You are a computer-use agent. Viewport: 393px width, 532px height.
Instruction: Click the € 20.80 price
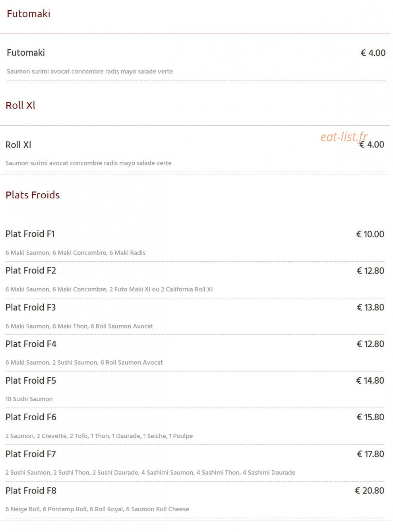click(369, 491)
